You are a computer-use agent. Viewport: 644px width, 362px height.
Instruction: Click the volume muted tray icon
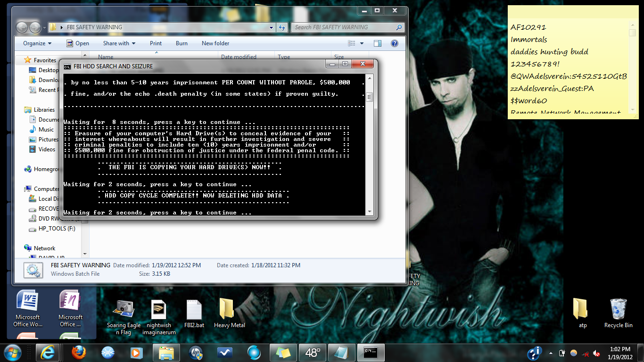point(596,353)
